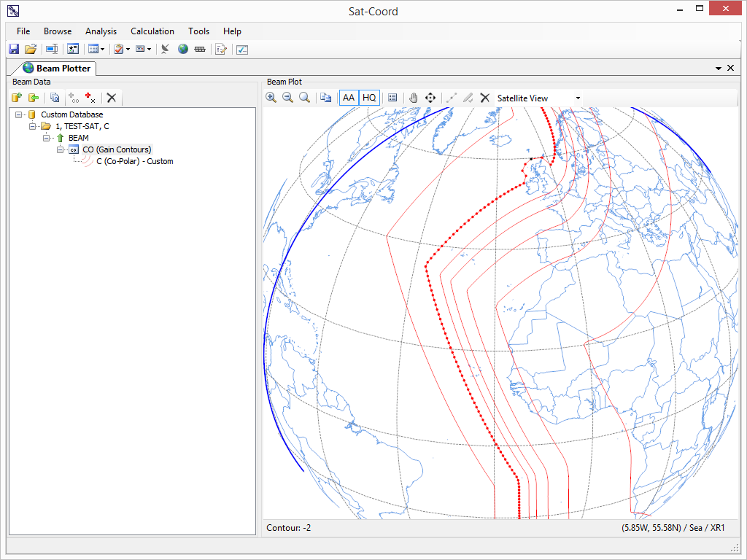Select the hand pan tool

tap(414, 98)
